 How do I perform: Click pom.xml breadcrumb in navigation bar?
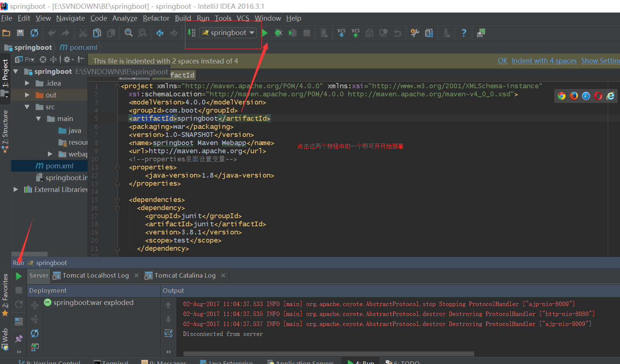coord(79,47)
